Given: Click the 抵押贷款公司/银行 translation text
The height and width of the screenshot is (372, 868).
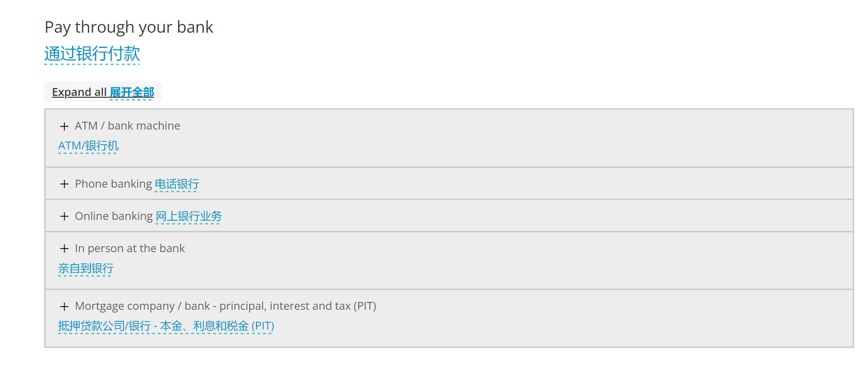Looking at the screenshot, I should [104, 326].
